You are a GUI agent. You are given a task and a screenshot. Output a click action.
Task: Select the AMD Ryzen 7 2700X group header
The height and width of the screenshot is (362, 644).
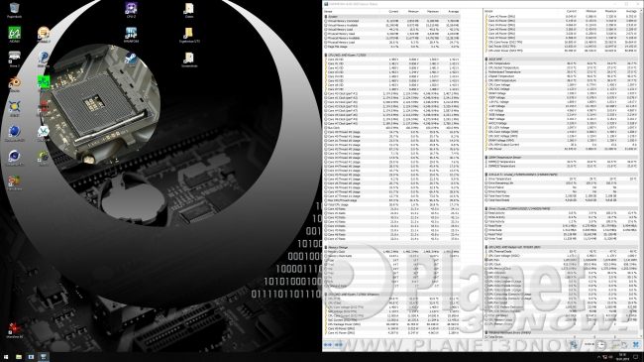[391, 55]
